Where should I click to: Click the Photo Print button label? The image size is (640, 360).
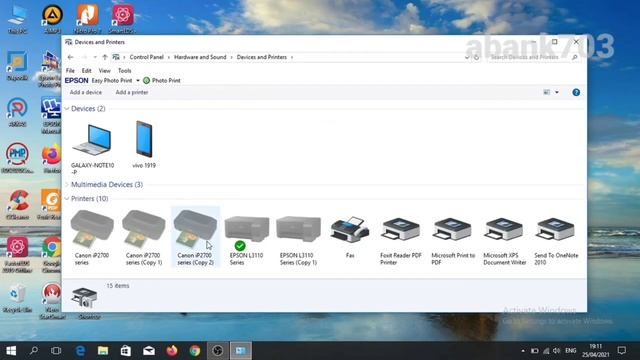pyautogui.click(x=166, y=80)
